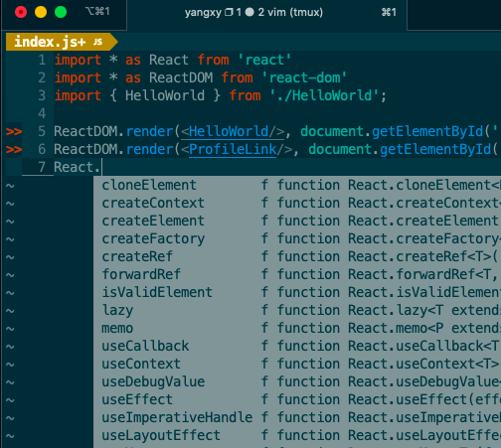Place cursor after React. on line 7
The image size is (501, 448).
click(x=102, y=167)
